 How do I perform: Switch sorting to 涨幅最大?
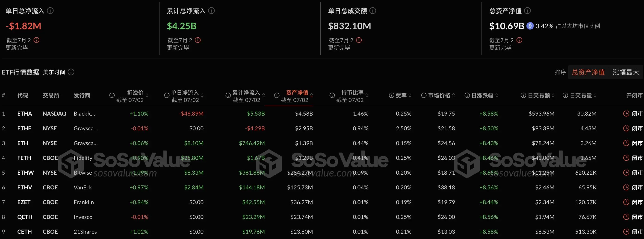click(x=626, y=72)
